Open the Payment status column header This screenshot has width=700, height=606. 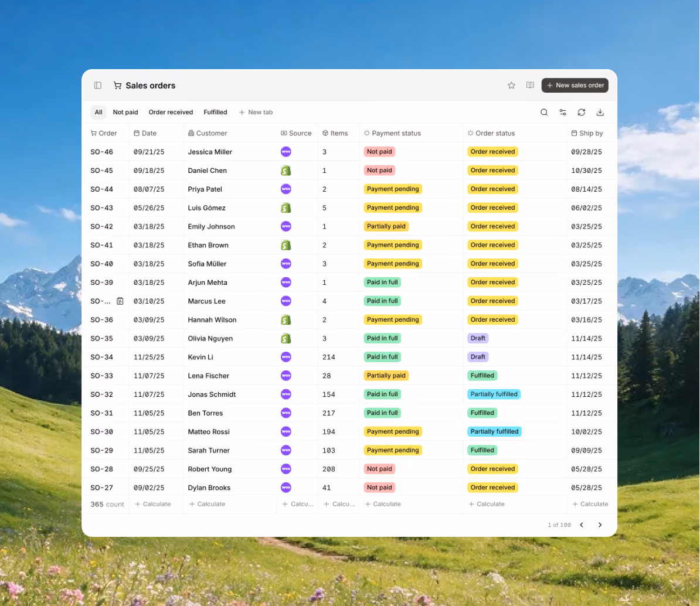(x=392, y=134)
